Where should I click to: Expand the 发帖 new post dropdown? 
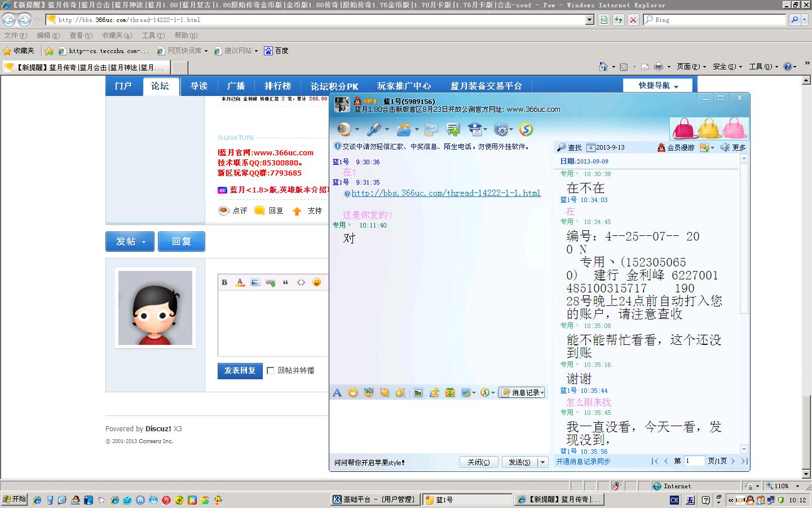[131, 242]
